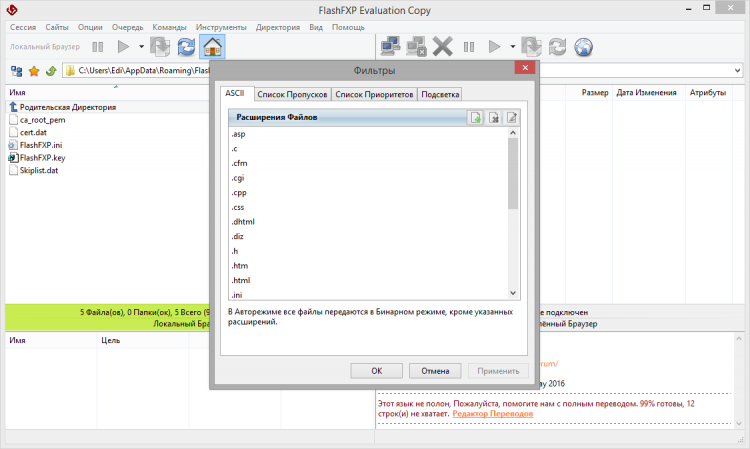
Task: Open the Очередь menu
Action: click(x=128, y=27)
